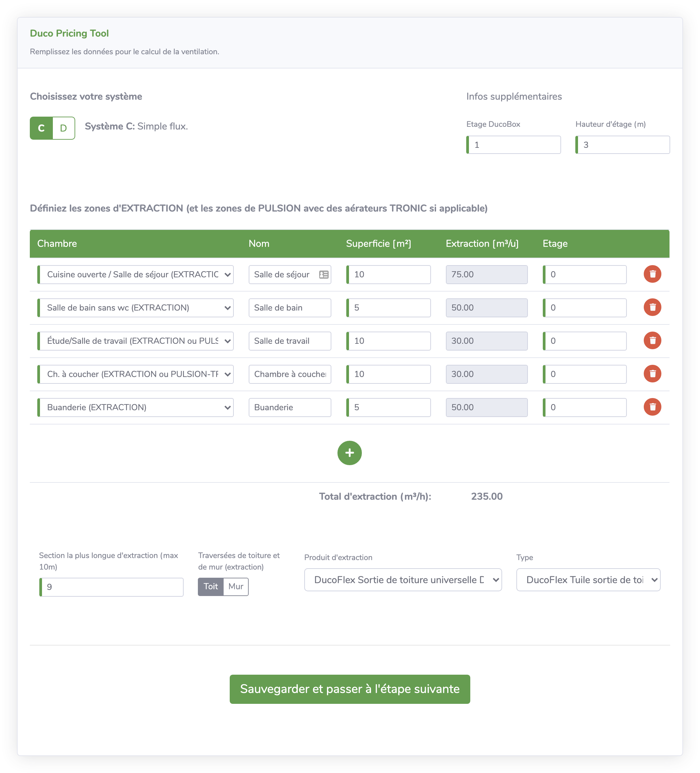700x773 pixels.
Task: Click Infos supplémentaires heading
Action: click(514, 97)
